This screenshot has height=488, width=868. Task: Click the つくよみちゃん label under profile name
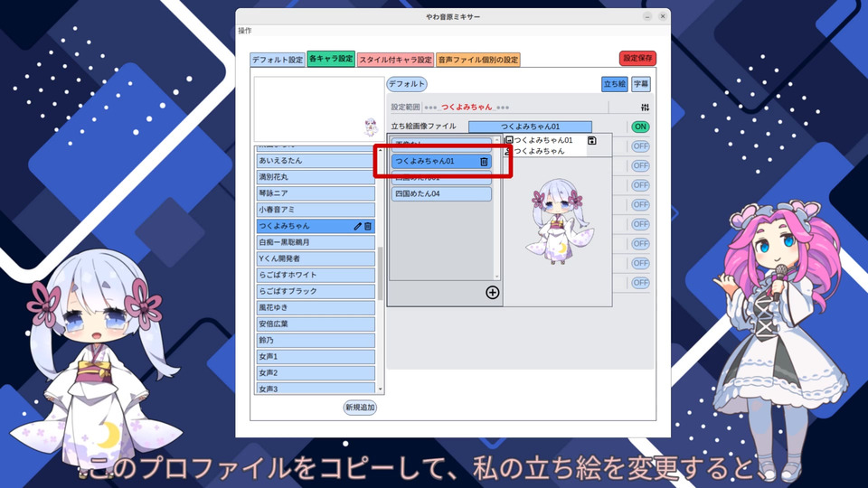coord(540,151)
